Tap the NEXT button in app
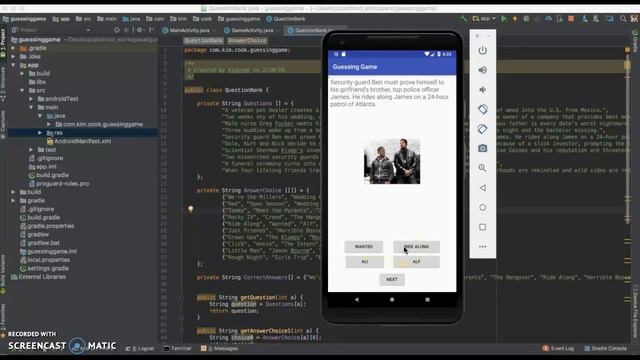Screen dimensions: 640x360 point(392,279)
